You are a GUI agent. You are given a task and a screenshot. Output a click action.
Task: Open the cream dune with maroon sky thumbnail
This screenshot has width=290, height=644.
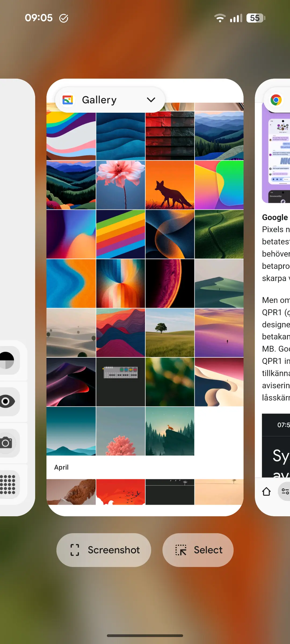pyautogui.click(x=219, y=382)
